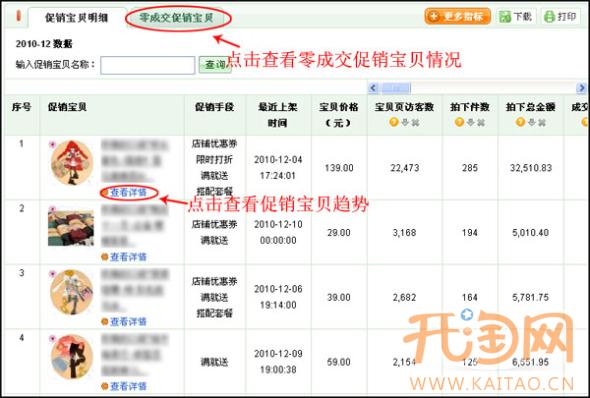Click the gray down-arrow sort icon under 拍下总金额
Viewport: 590px width, 398px height.
coord(531,122)
